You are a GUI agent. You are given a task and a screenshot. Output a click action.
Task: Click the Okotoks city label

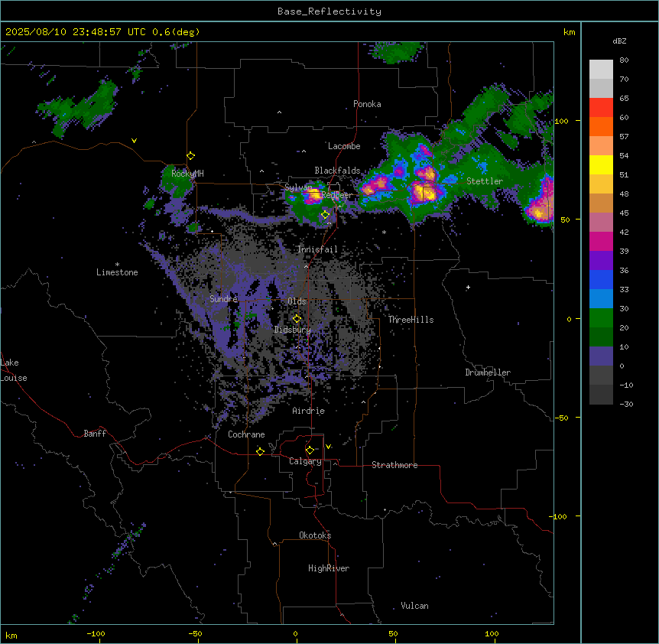coord(315,535)
